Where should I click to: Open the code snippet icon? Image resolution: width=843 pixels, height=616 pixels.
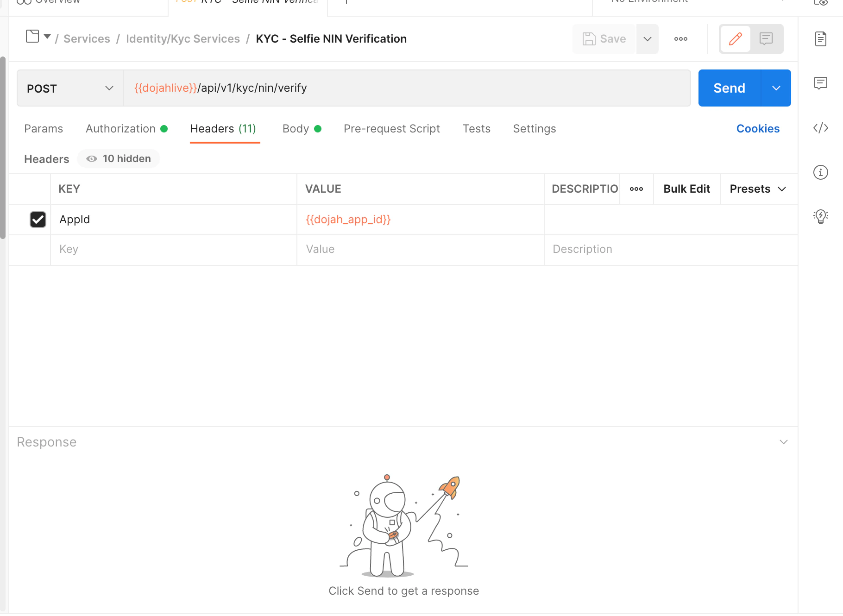[820, 128]
